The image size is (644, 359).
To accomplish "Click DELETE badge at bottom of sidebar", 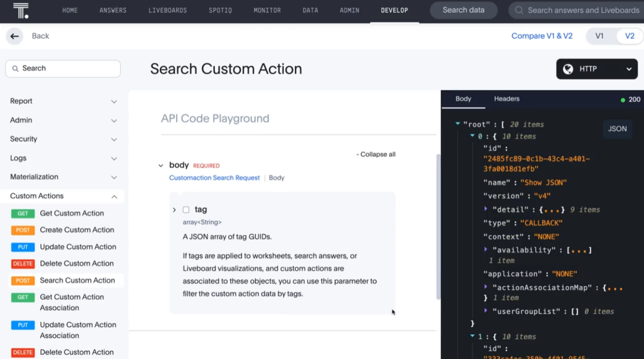I will (23, 352).
